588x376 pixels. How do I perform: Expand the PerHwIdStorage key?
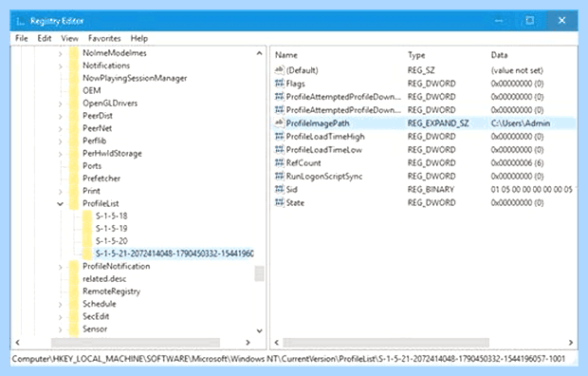click(60, 154)
